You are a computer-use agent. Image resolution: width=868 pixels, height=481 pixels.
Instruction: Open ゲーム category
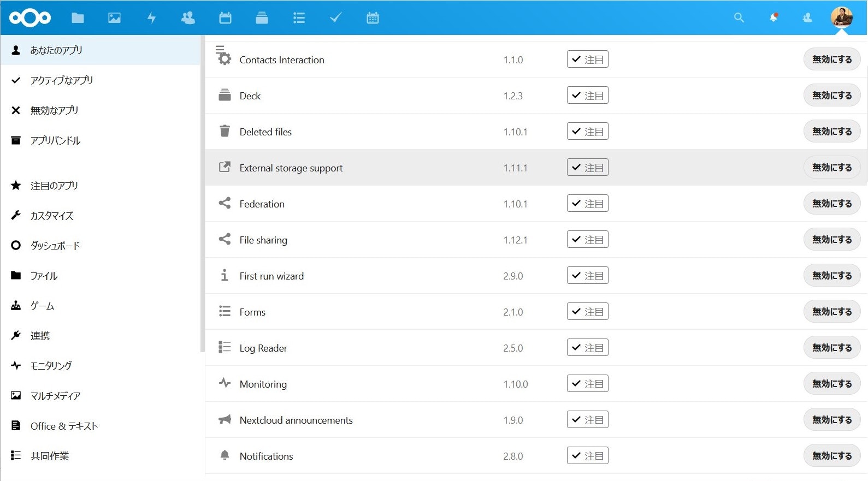(x=101, y=306)
